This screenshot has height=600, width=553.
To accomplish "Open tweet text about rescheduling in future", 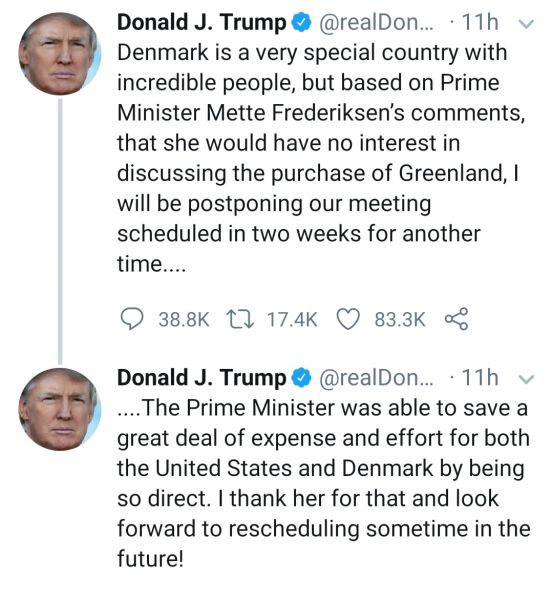I will (324, 483).
